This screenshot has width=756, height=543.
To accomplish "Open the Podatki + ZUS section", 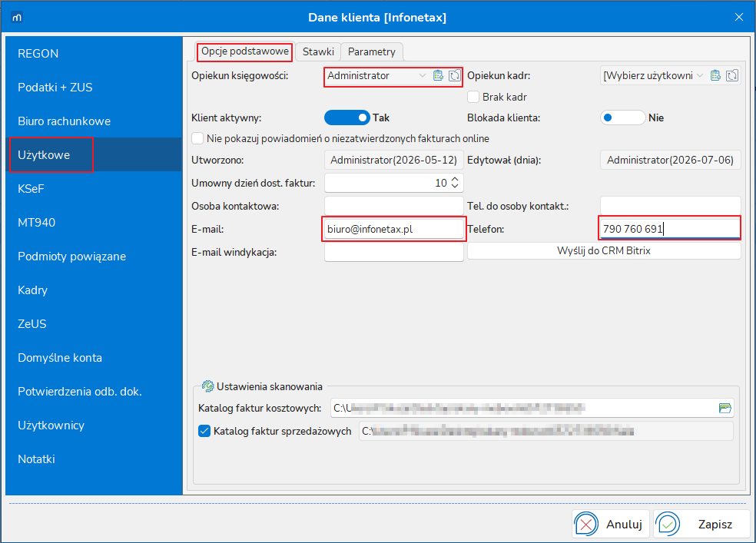I will [94, 88].
